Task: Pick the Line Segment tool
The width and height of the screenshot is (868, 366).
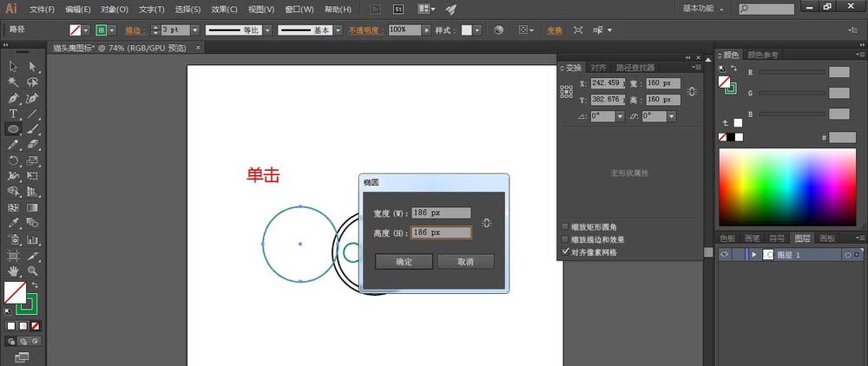Action: [x=32, y=114]
